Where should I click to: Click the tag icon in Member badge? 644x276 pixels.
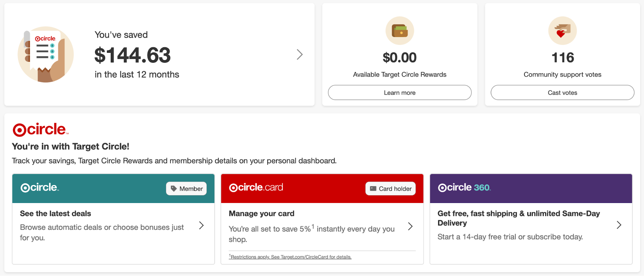(x=174, y=189)
